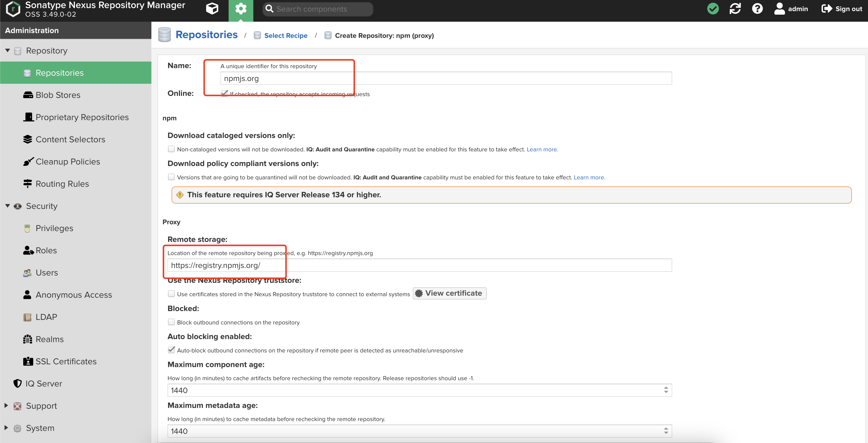This screenshot has height=443, width=868.
Task: Expand the System tree section
Action: (6, 428)
